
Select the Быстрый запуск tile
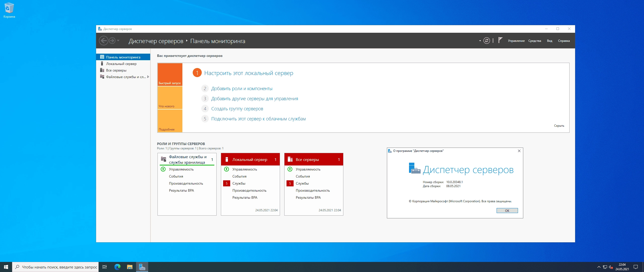pos(170,75)
